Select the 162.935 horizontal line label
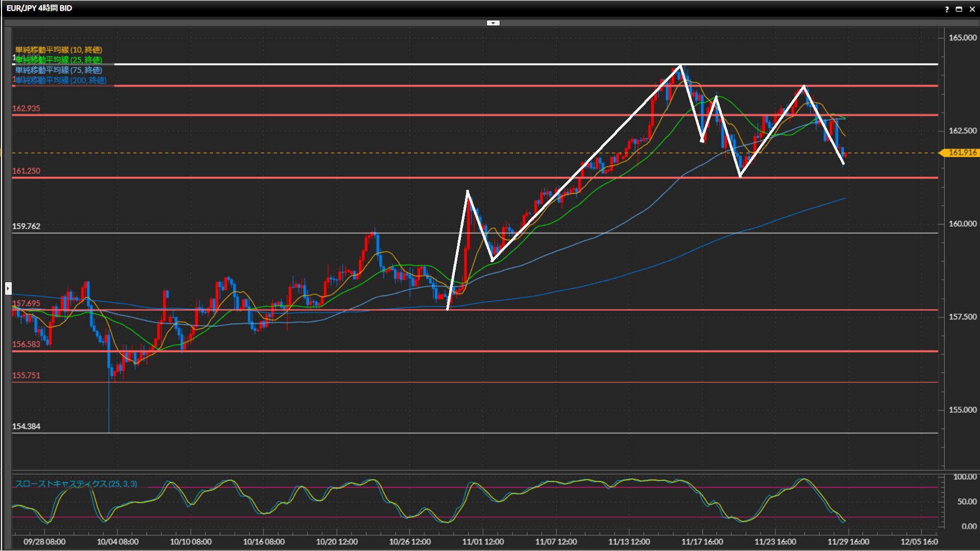The image size is (980, 551). point(26,108)
